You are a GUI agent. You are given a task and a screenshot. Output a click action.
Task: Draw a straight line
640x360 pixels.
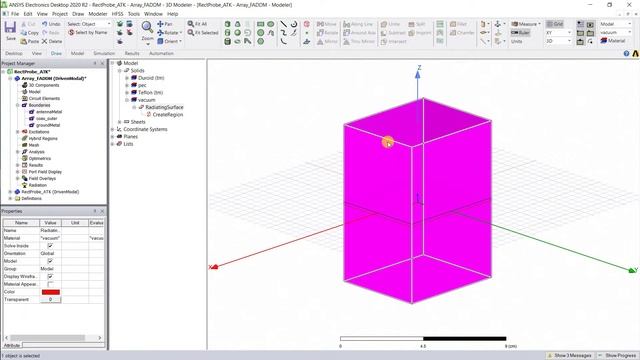(x=283, y=24)
